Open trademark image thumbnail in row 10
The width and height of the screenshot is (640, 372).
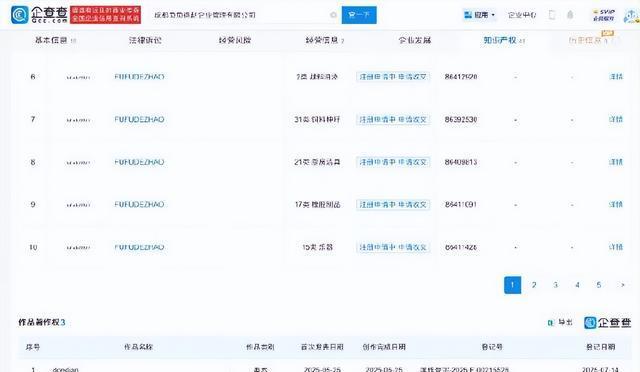click(78, 247)
